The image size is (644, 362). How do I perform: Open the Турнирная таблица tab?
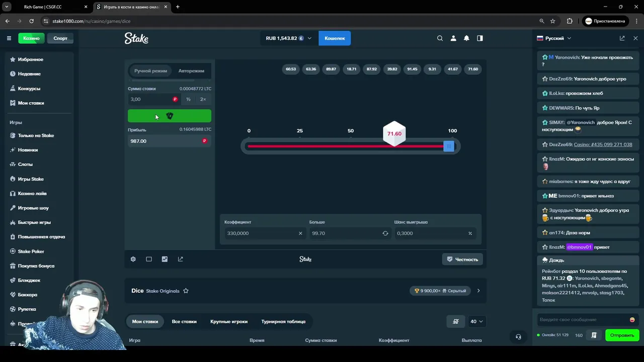(x=283, y=321)
